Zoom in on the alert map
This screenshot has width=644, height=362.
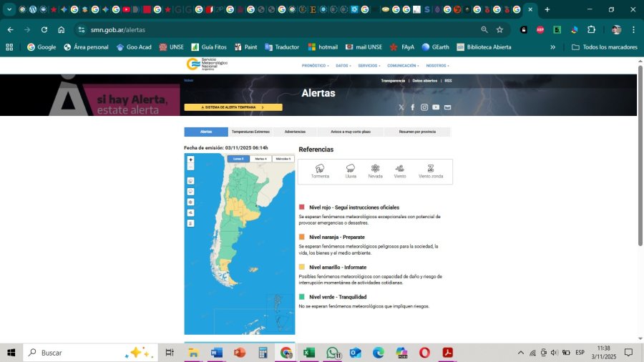pyautogui.click(x=190, y=160)
